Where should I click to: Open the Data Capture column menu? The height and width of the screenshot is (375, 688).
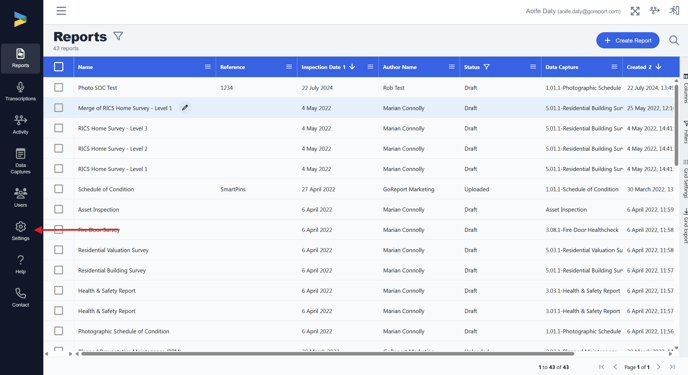tap(614, 67)
